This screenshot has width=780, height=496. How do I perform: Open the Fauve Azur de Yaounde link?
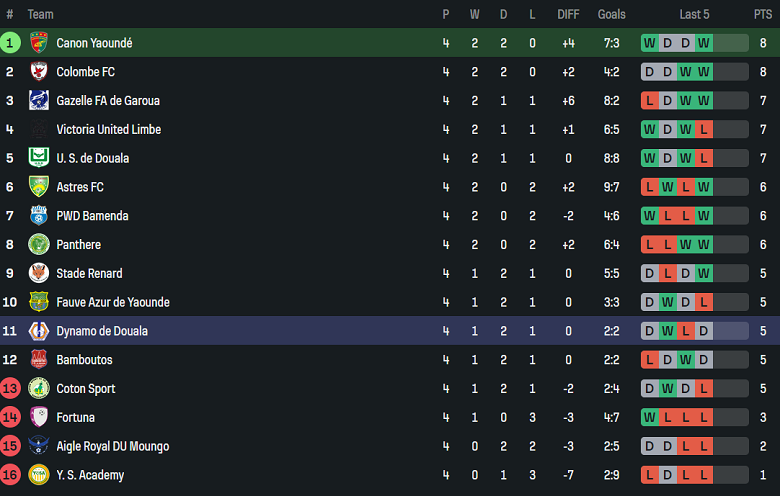coord(112,302)
